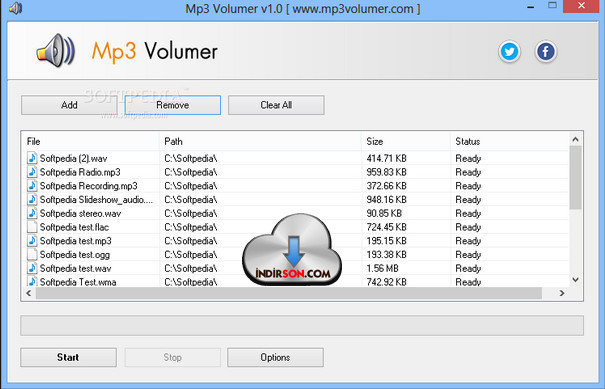Open the Twitter link icon
This screenshot has width=605, height=389.
coord(509,51)
